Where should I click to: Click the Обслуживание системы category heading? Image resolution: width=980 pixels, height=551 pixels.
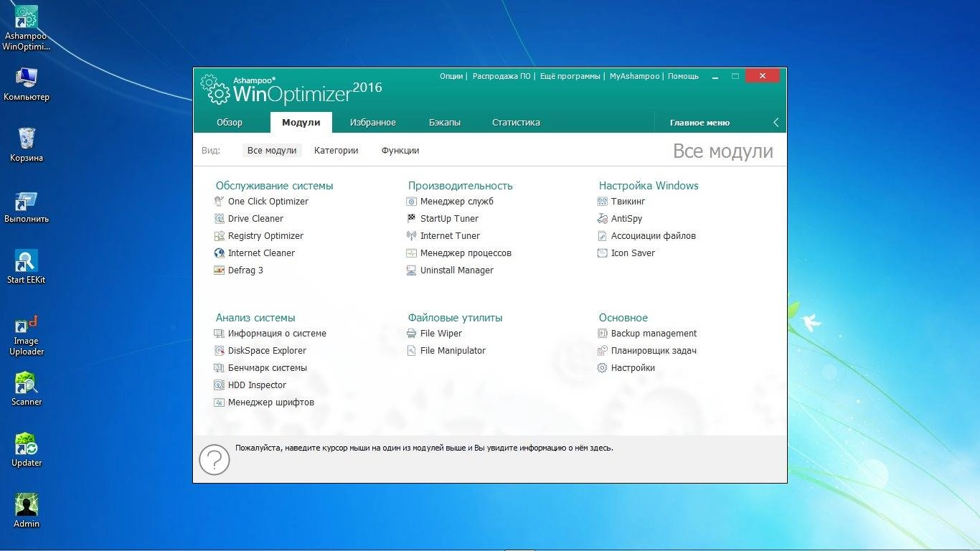[275, 186]
